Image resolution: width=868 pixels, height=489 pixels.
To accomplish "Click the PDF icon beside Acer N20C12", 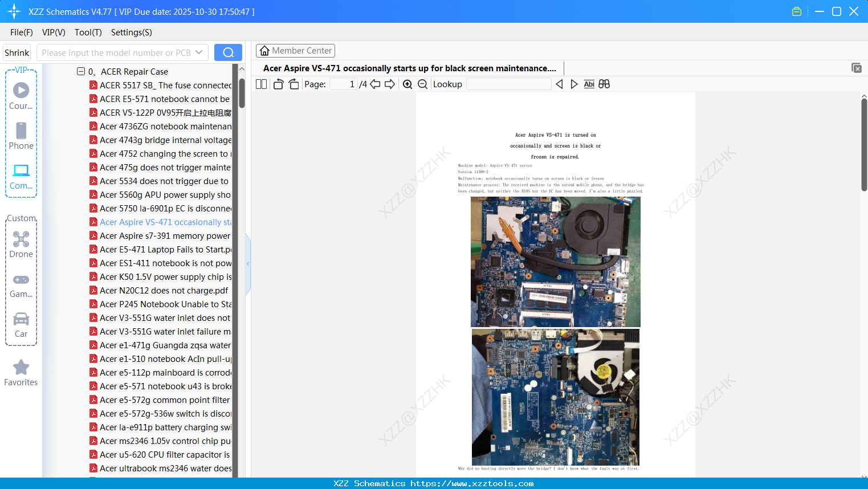I will [93, 291].
